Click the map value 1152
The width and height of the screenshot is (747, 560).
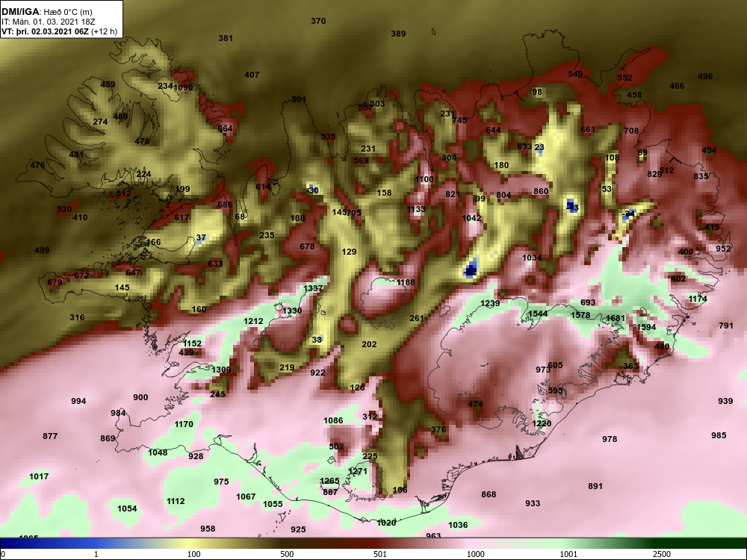click(x=192, y=343)
